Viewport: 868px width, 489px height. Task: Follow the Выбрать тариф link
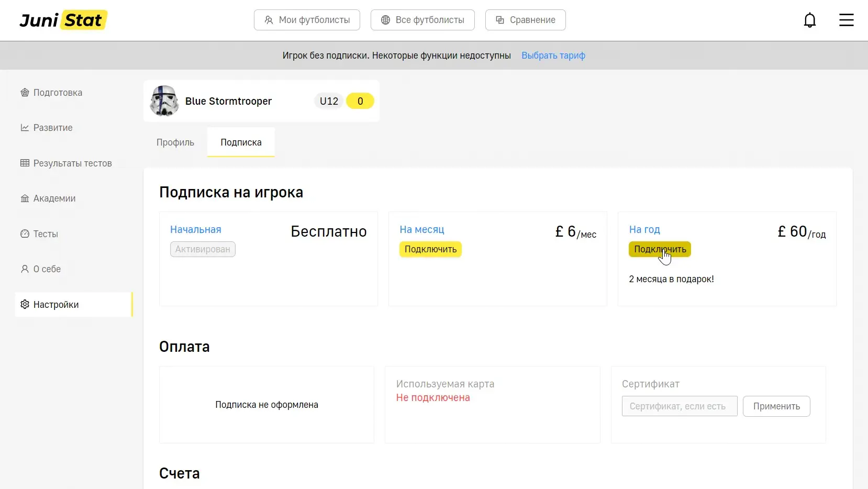(x=553, y=55)
